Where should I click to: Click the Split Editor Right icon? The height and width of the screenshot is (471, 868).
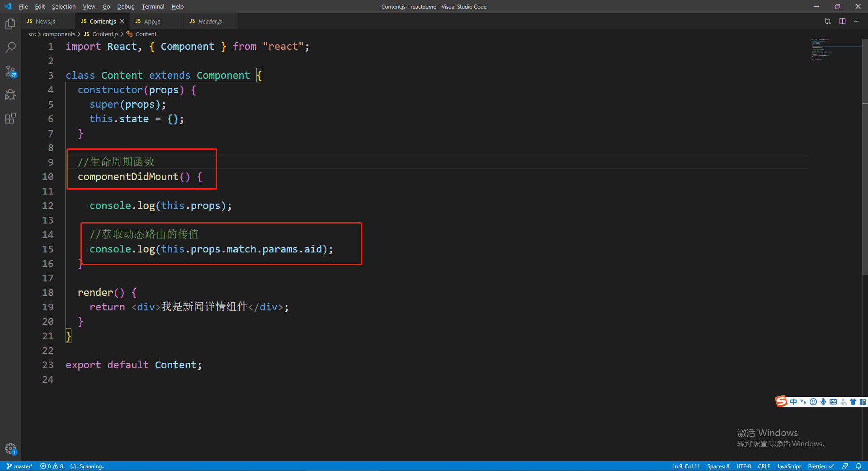point(842,21)
